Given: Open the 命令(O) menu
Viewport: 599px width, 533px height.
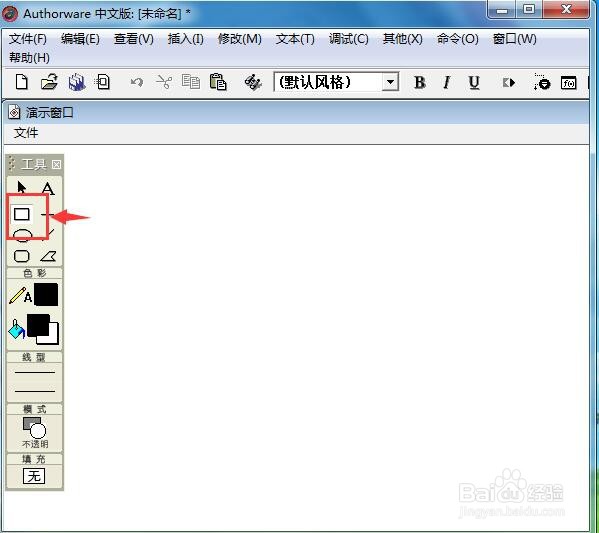Looking at the screenshot, I should click(x=458, y=39).
